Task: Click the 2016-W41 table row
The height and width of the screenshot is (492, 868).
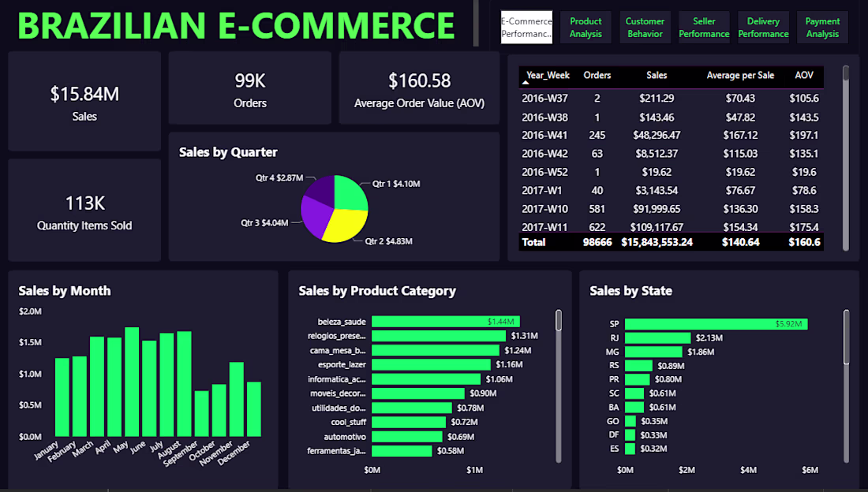Action: pyautogui.click(x=671, y=135)
